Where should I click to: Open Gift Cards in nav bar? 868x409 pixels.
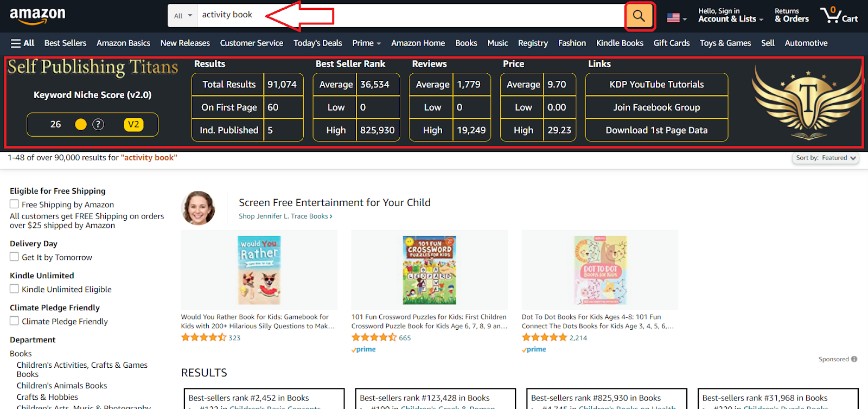[x=672, y=43]
